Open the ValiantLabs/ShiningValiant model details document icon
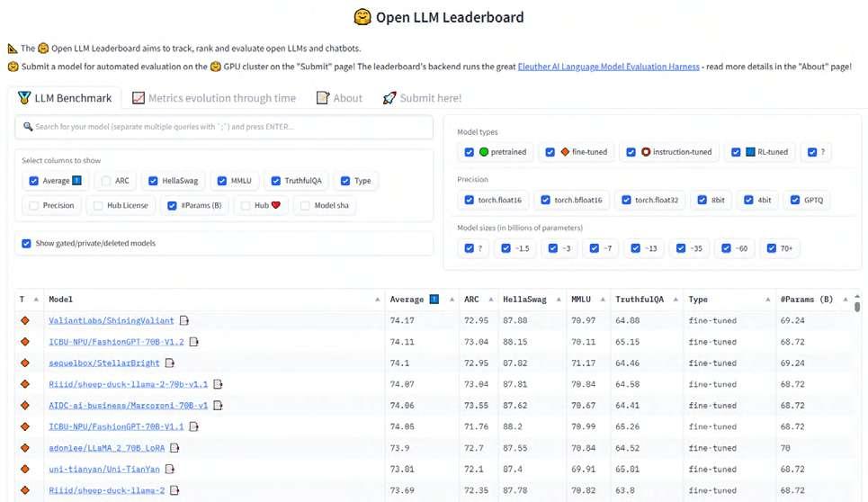Screen dimensions: 868x502 click(x=184, y=320)
